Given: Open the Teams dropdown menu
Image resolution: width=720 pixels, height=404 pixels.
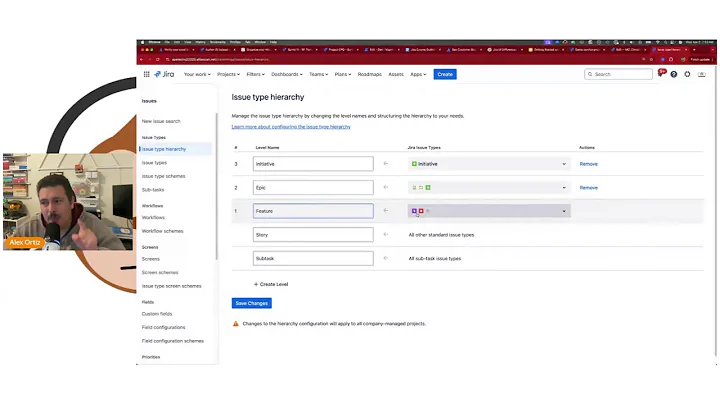Looking at the screenshot, I should coord(318,74).
